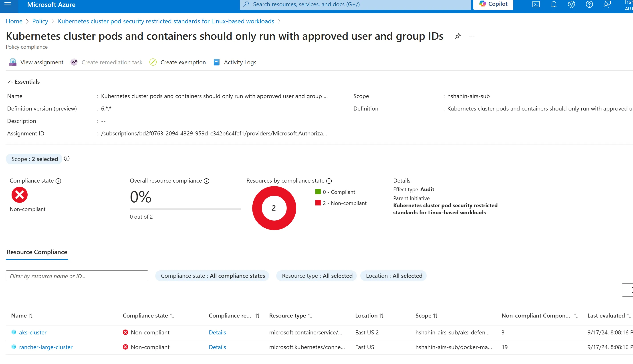Open the help question mark icon

pyautogui.click(x=589, y=4)
